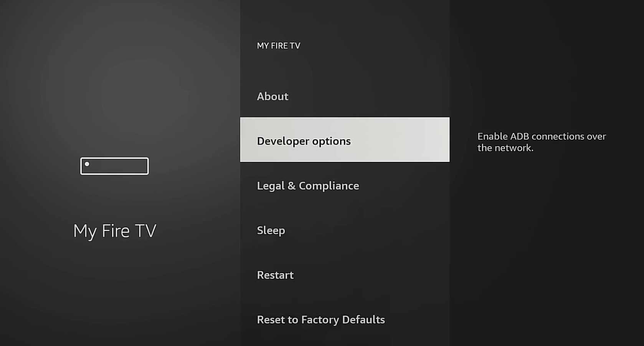The image size is (644, 346).
Task: Open Reset to Factory Defaults
Action: tap(321, 319)
